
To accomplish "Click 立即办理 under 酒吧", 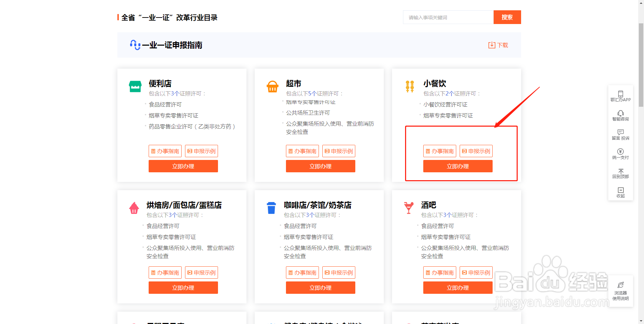I will coord(458,288).
